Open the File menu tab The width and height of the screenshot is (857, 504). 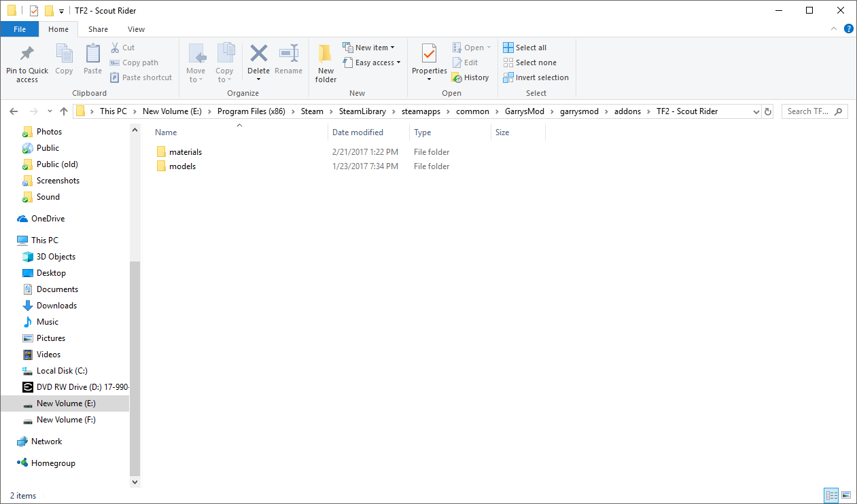[x=20, y=29]
